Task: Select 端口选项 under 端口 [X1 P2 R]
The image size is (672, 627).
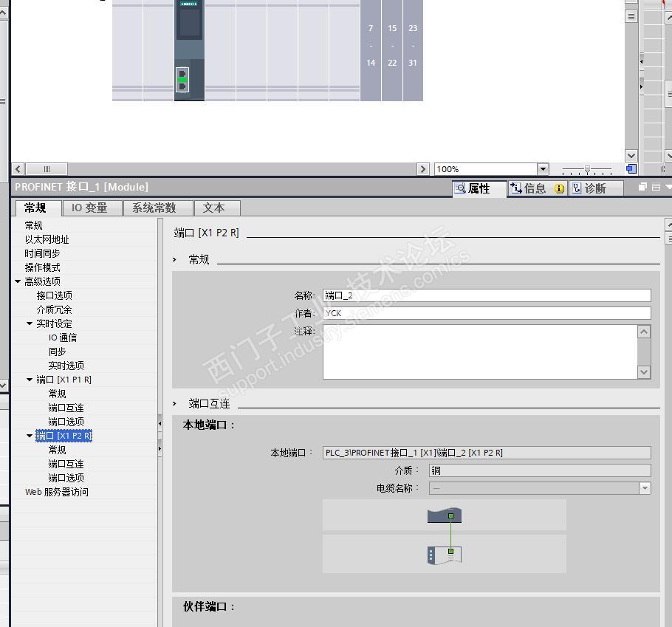Action: click(x=66, y=478)
